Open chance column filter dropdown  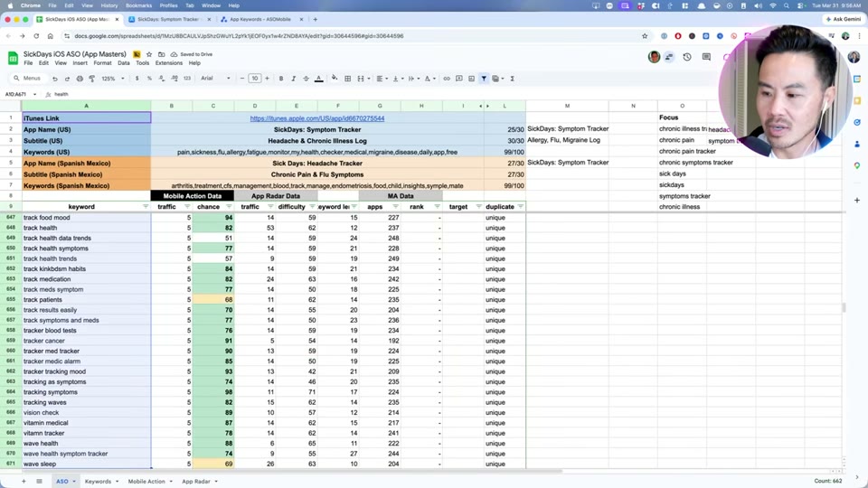pos(229,207)
